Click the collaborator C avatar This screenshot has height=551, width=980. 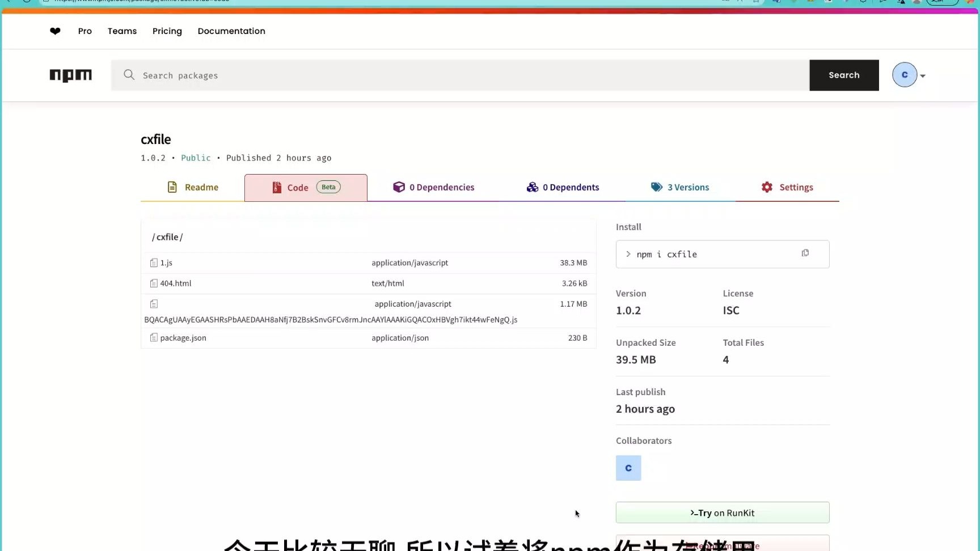[x=628, y=468]
